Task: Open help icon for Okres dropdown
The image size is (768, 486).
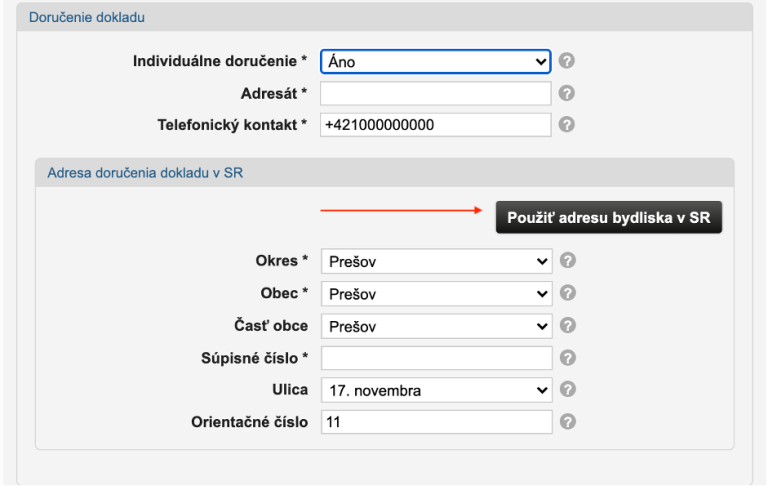Action: click(x=568, y=260)
